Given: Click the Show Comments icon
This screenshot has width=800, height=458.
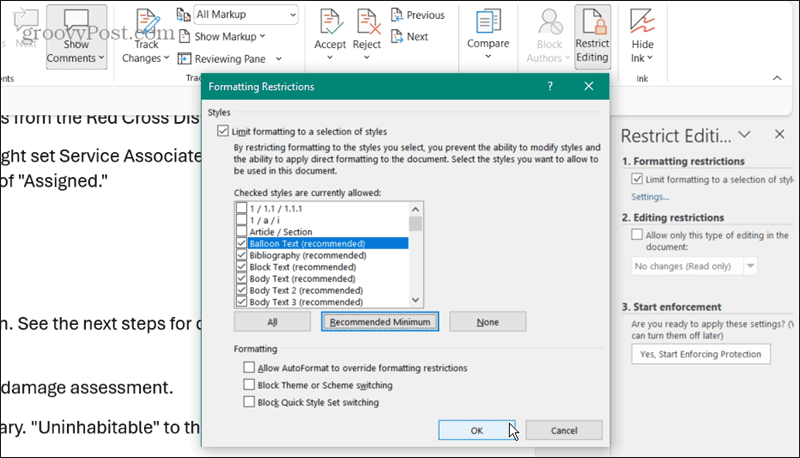Looking at the screenshot, I should [x=76, y=22].
